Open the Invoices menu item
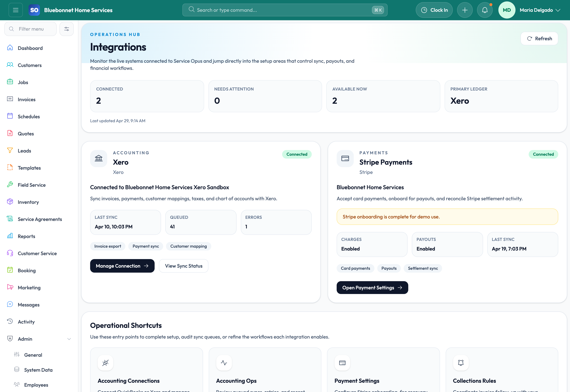Image resolution: width=570 pixels, height=392 pixels. click(39, 99)
